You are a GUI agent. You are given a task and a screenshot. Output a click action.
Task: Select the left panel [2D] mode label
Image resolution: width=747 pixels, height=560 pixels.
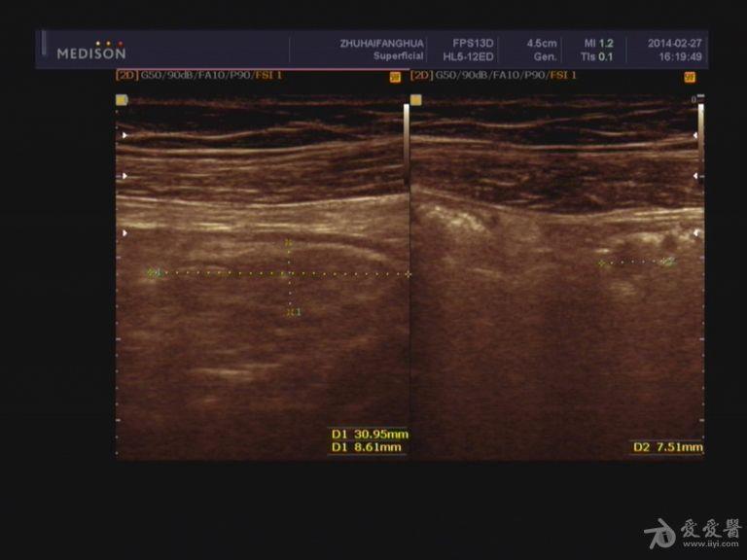126,75
